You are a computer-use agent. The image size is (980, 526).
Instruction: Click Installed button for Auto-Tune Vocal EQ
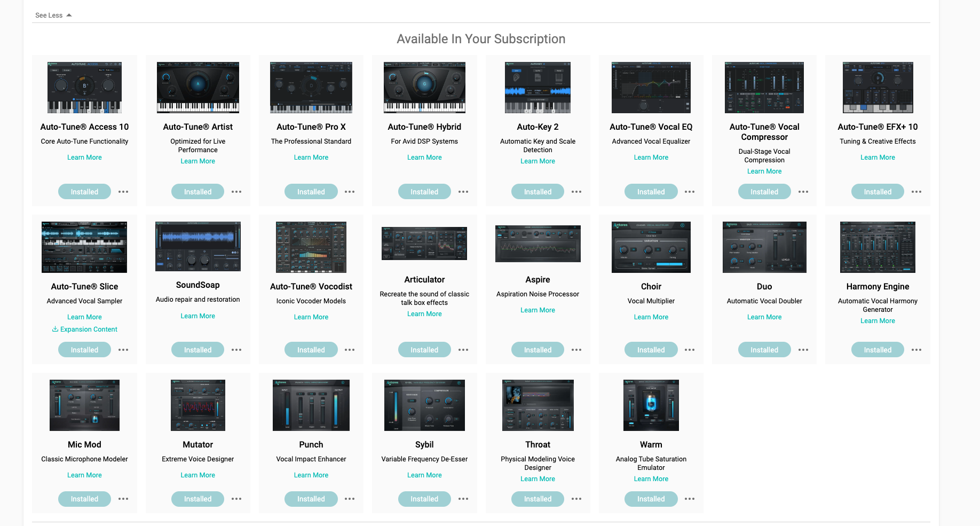pos(651,192)
